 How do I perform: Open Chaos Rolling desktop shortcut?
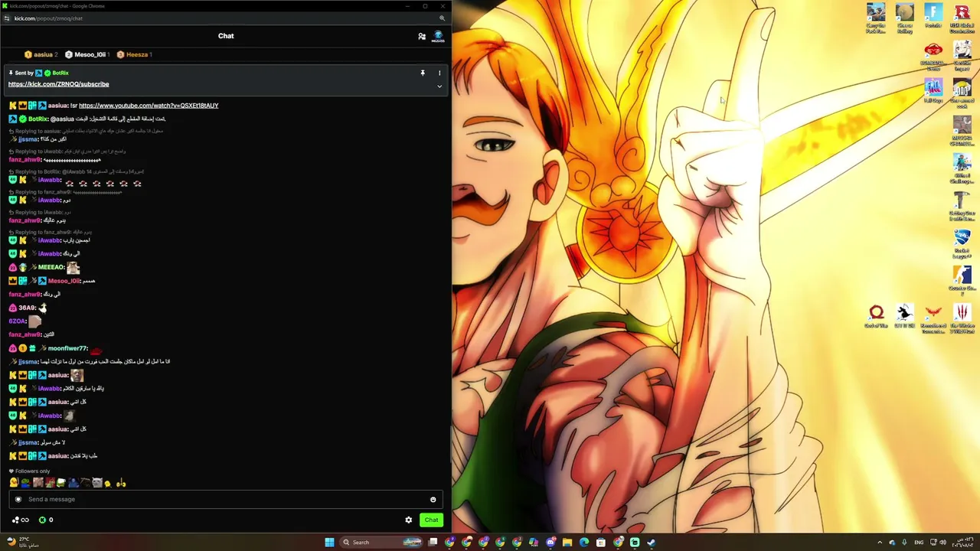point(904,19)
